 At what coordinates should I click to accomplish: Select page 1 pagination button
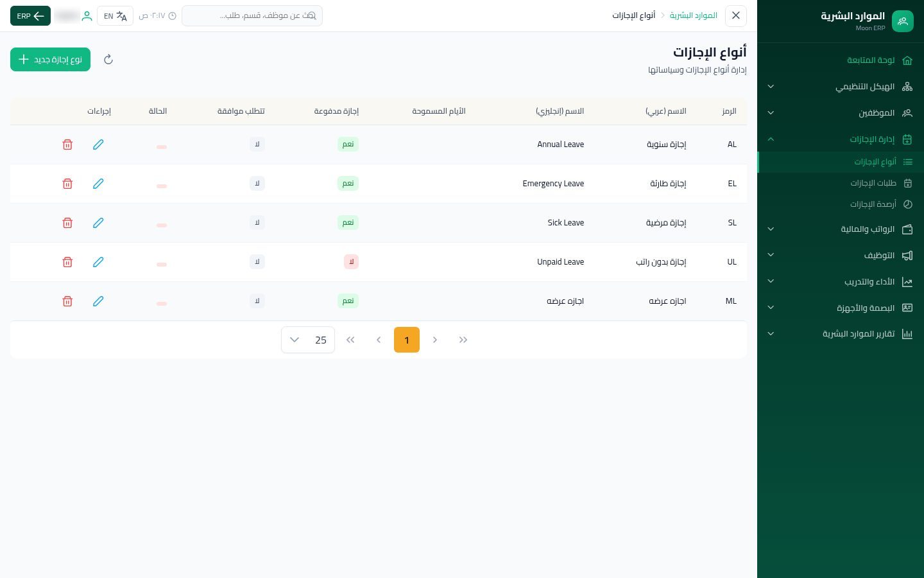tap(407, 340)
